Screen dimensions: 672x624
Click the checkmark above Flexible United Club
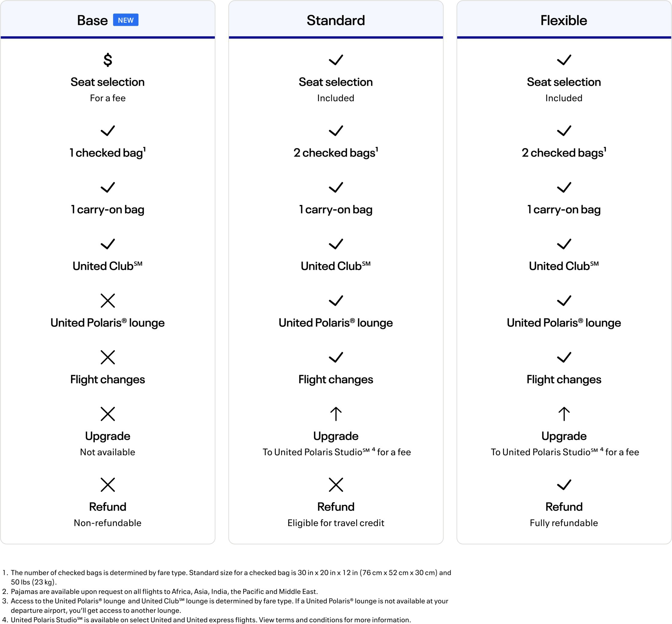click(x=564, y=244)
